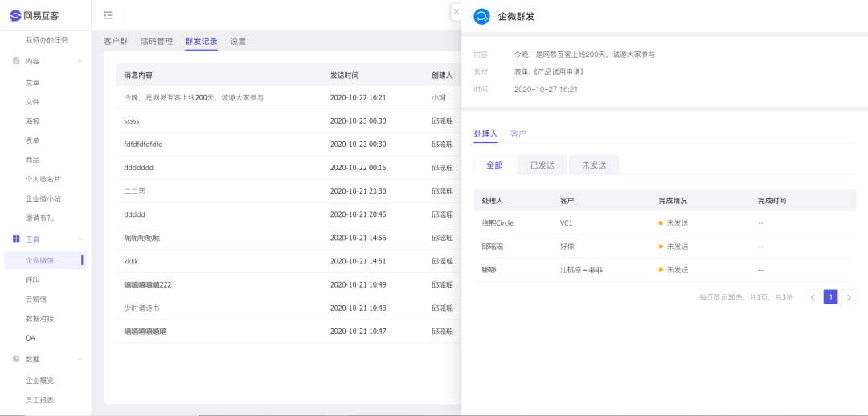Click the pagination summary 共1页，共3条

(771, 297)
